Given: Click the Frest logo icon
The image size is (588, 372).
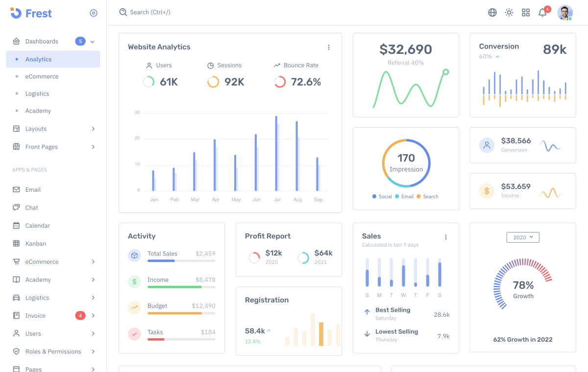Looking at the screenshot, I should pos(16,13).
